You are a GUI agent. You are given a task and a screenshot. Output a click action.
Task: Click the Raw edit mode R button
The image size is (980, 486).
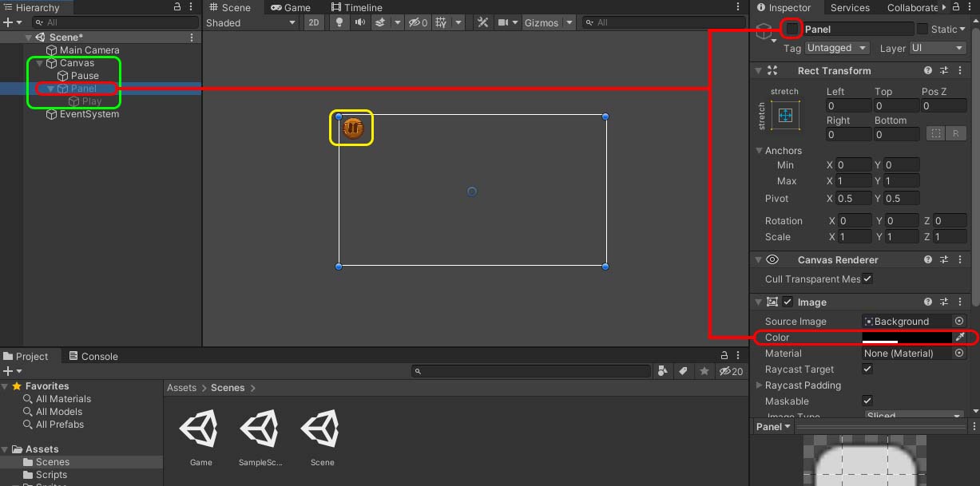point(955,134)
